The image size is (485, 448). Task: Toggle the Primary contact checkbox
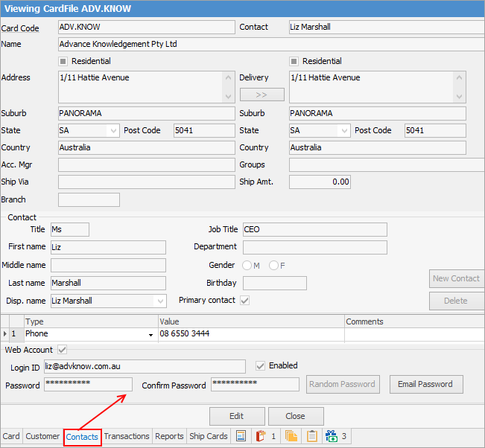(x=244, y=301)
